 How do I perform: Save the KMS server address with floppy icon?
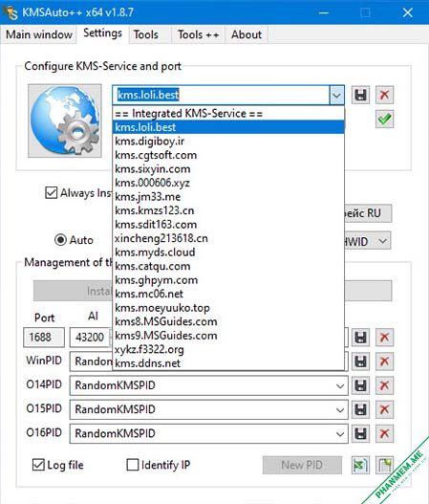click(360, 95)
